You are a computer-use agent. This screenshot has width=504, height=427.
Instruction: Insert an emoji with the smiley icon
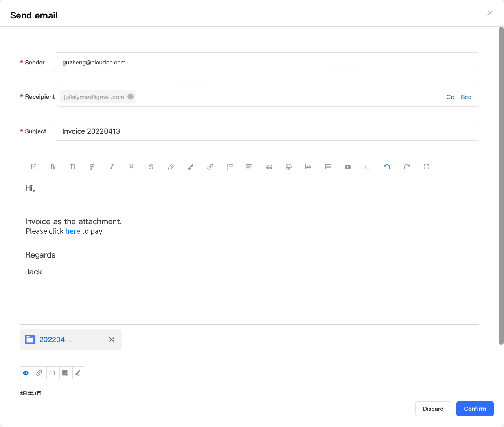click(x=289, y=167)
